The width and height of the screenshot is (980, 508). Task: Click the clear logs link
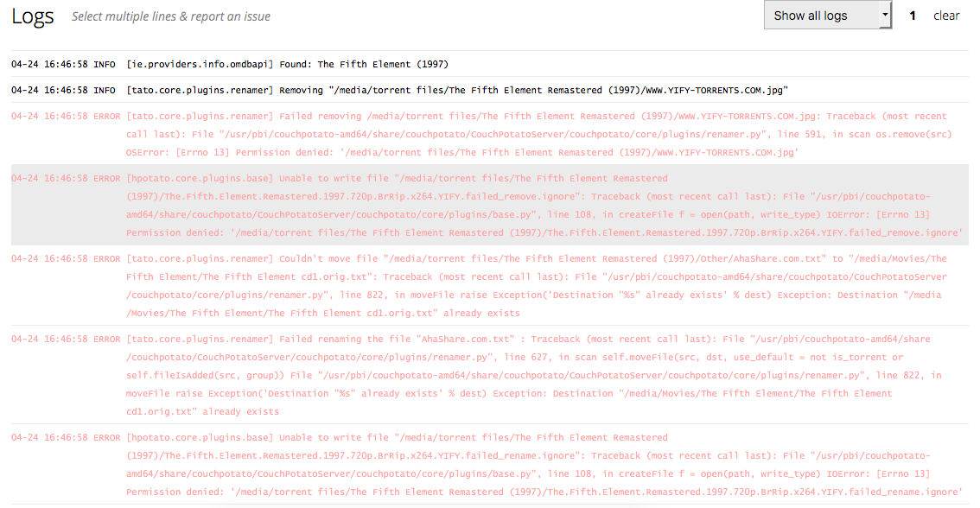[946, 16]
